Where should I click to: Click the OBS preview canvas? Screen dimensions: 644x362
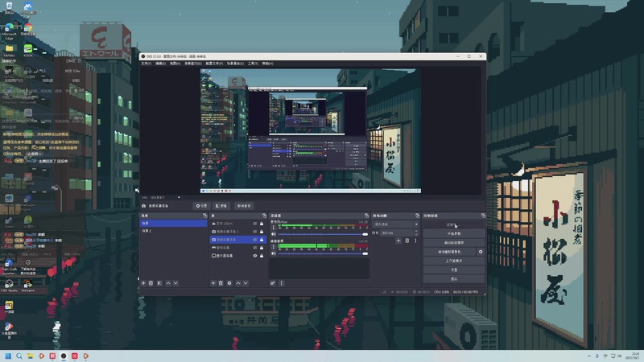click(311, 130)
